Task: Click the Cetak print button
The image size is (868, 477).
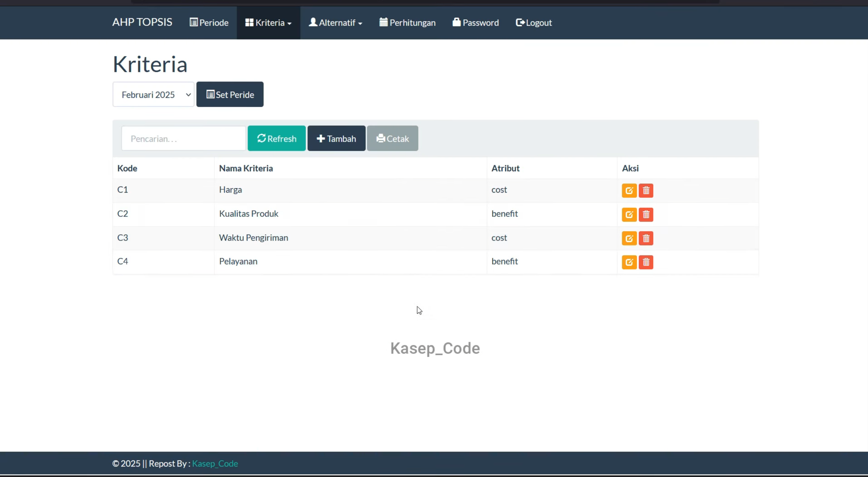Action: click(x=392, y=138)
